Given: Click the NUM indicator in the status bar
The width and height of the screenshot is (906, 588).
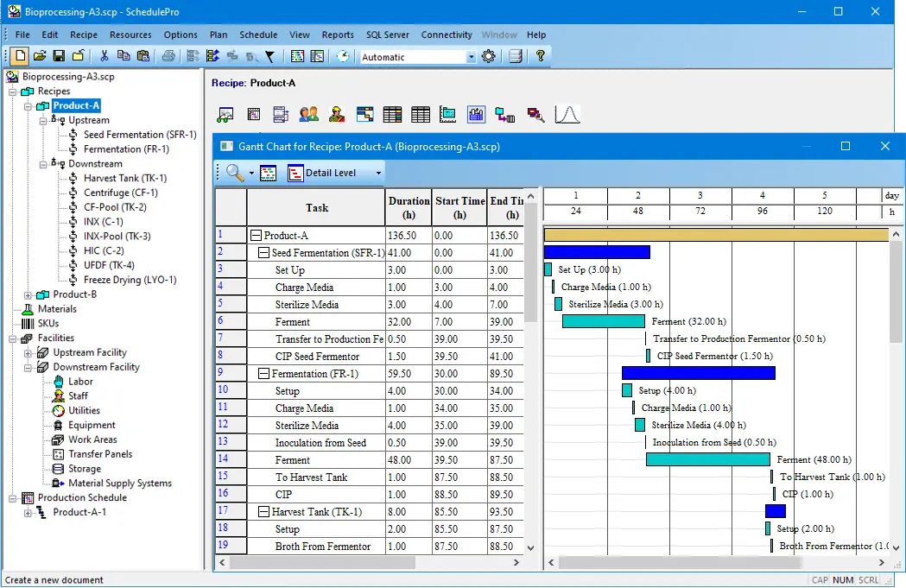Looking at the screenshot, I should tap(843, 580).
